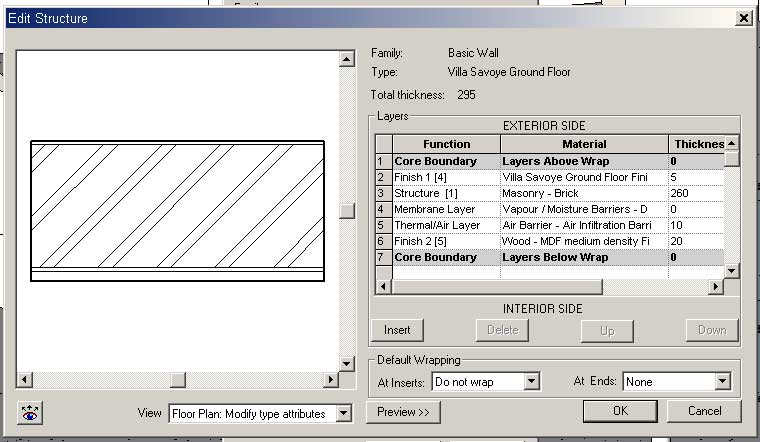Click preview pane scroll right arrow
The width and height of the screenshot is (760, 442).
click(x=331, y=379)
